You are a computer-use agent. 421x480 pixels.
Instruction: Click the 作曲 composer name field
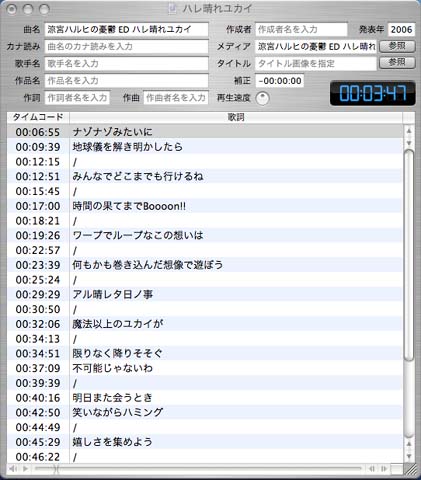click(176, 98)
